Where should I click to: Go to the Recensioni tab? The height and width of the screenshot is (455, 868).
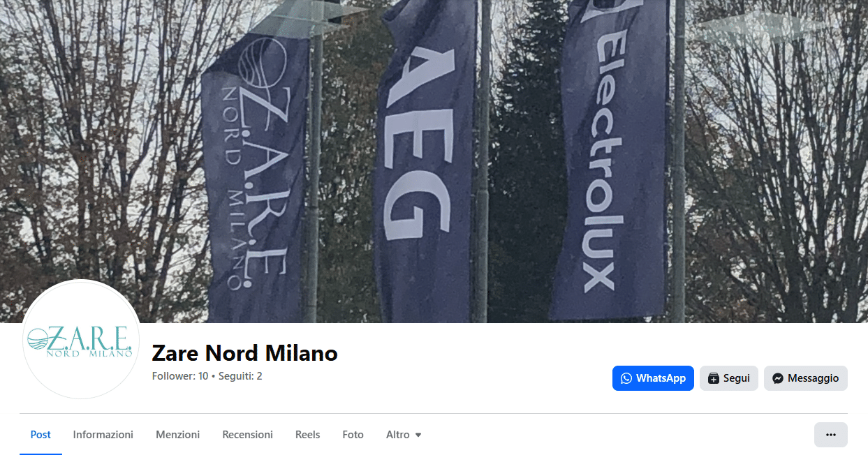pos(248,435)
